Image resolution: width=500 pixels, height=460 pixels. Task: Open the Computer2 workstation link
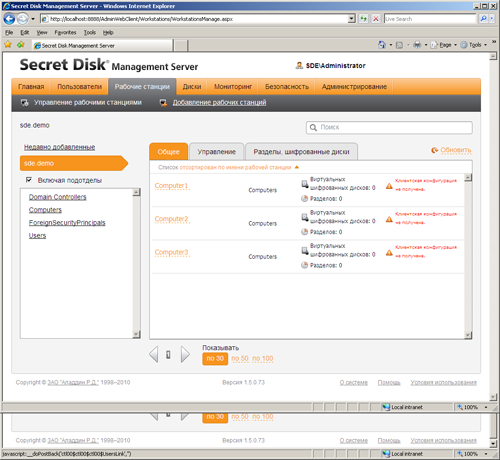point(172,219)
